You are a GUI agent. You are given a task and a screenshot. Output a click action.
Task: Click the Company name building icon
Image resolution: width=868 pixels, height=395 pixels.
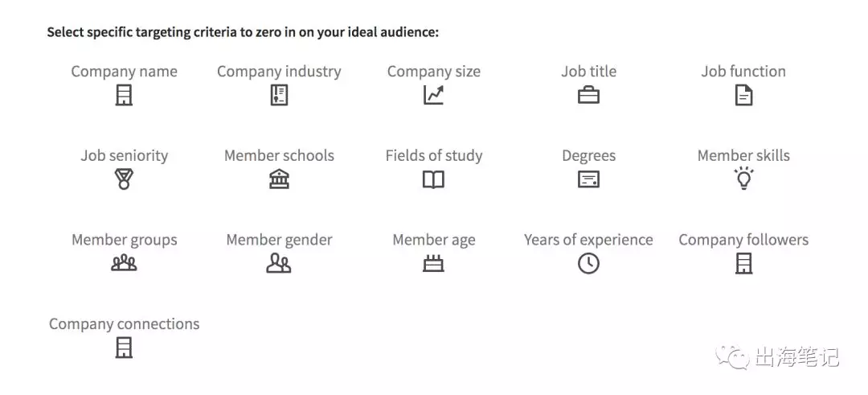coord(124,95)
